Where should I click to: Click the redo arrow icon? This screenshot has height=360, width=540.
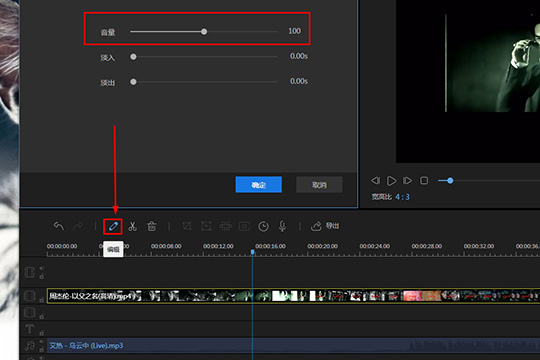click(78, 226)
